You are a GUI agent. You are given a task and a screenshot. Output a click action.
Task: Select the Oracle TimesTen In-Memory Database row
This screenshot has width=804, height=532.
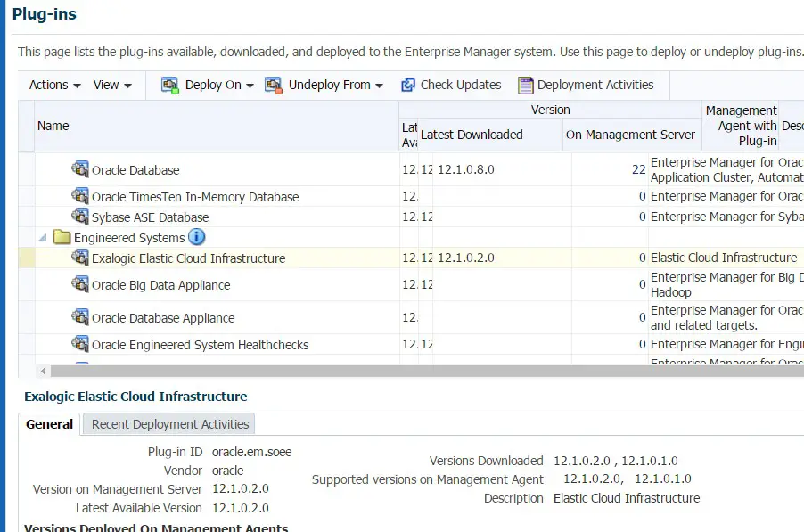[x=195, y=197]
